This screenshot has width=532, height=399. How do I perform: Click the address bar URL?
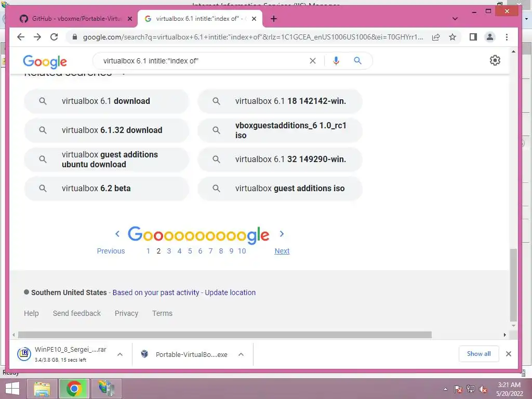[253, 37]
